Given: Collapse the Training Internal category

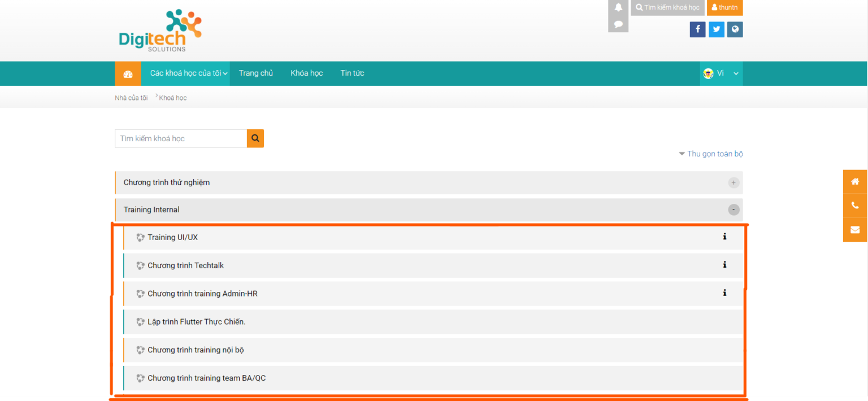Looking at the screenshot, I should [x=734, y=210].
